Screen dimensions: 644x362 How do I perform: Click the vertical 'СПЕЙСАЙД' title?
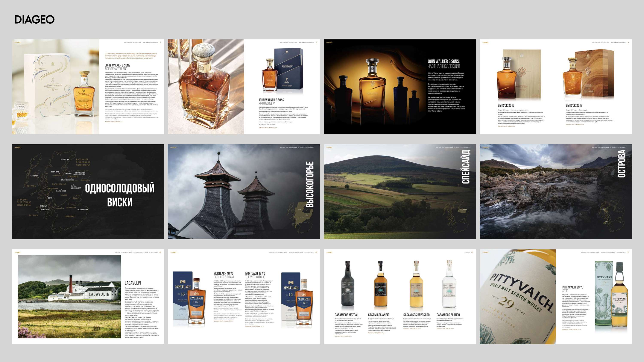coord(466,167)
